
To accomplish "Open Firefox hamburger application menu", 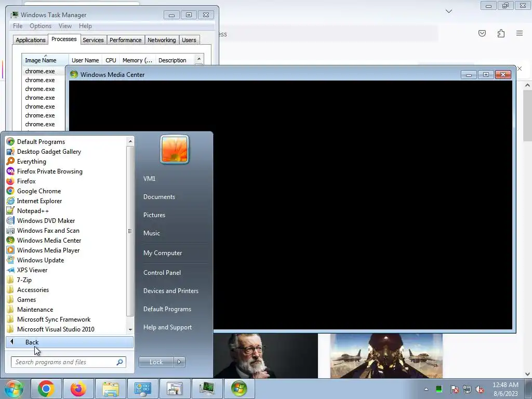I will [520, 33].
